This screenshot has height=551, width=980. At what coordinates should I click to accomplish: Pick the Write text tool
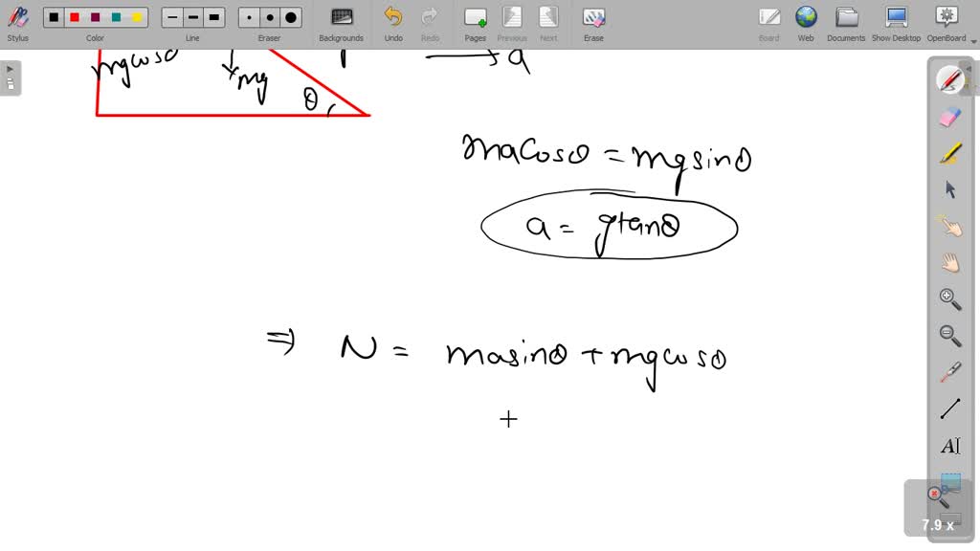[949, 445]
